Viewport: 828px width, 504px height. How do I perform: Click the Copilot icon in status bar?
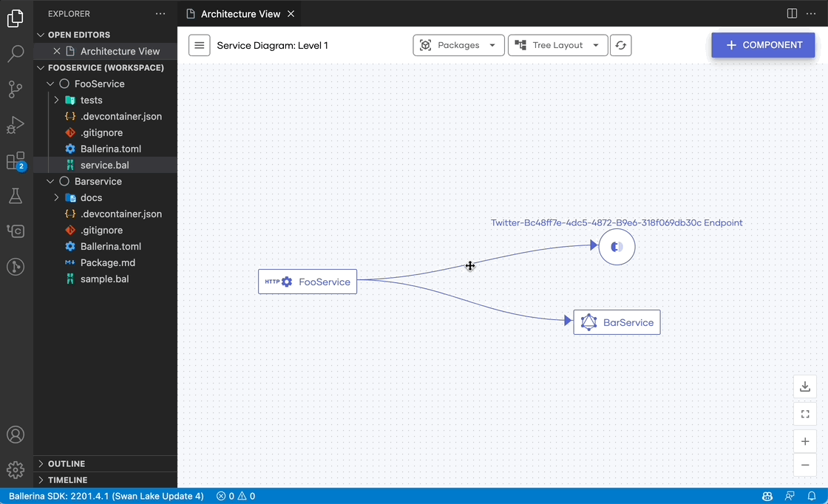767,496
